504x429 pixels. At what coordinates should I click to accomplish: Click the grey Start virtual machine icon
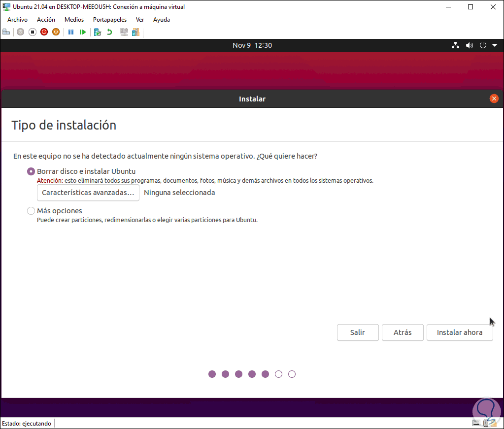[20, 32]
